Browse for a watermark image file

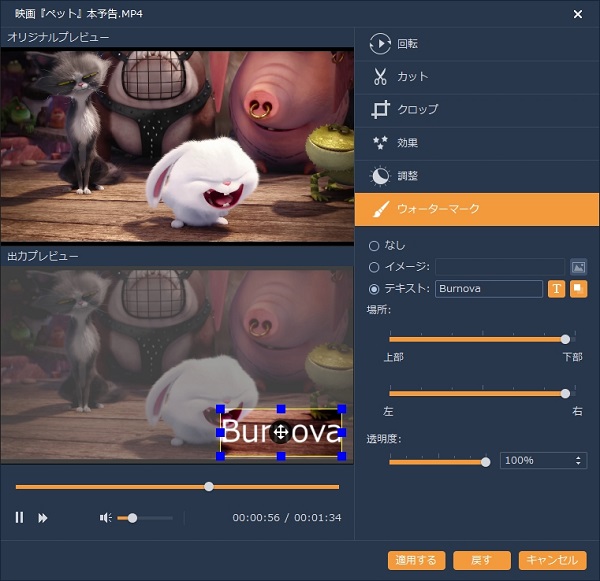coord(577,267)
